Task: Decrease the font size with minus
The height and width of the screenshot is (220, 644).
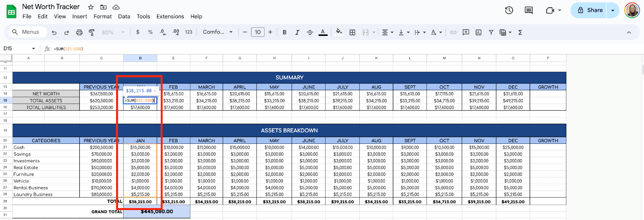Action: point(245,32)
